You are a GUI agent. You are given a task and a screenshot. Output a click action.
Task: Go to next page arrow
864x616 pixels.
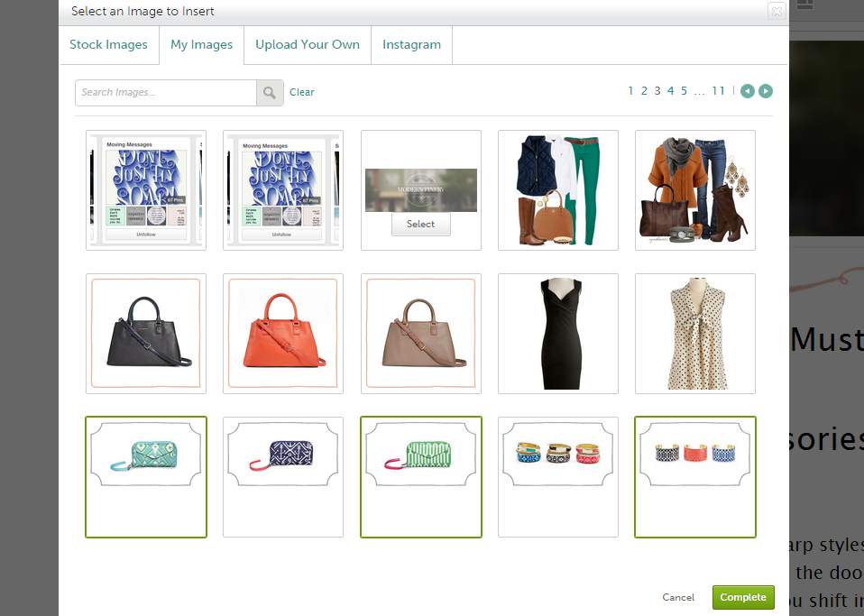point(765,91)
